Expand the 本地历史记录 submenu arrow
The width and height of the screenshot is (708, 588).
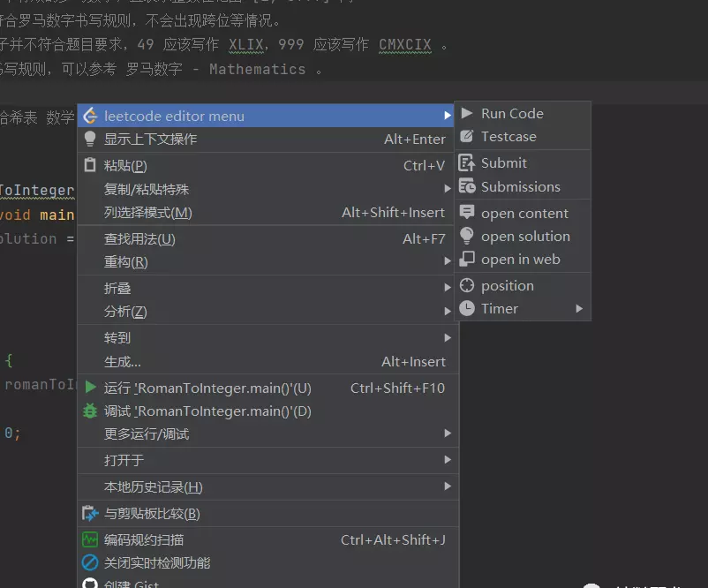click(x=447, y=486)
